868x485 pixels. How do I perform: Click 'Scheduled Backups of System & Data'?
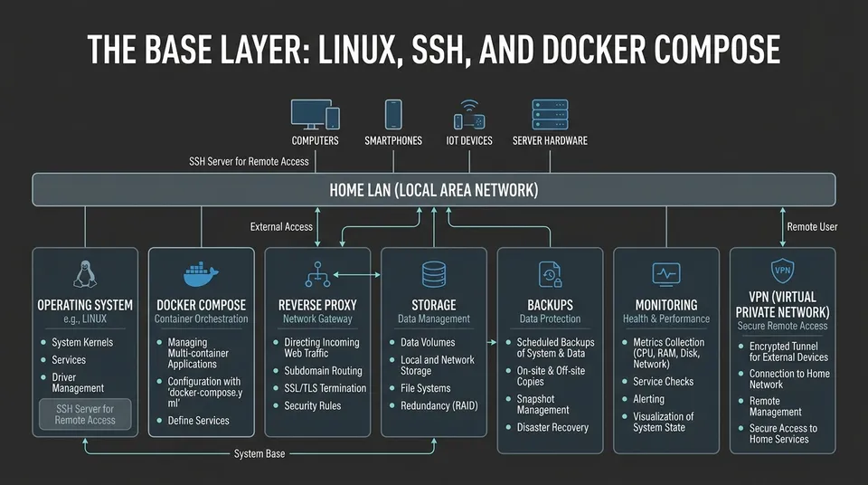click(555, 347)
